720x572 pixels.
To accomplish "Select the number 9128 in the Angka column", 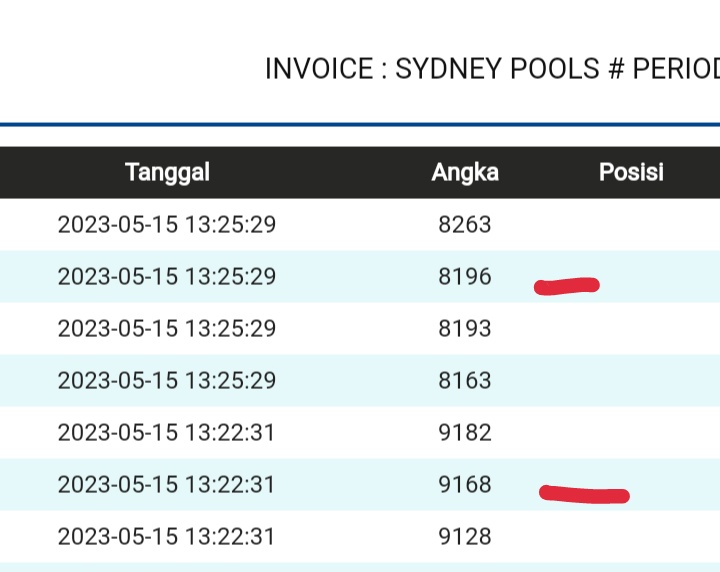I will pyautogui.click(x=465, y=536).
